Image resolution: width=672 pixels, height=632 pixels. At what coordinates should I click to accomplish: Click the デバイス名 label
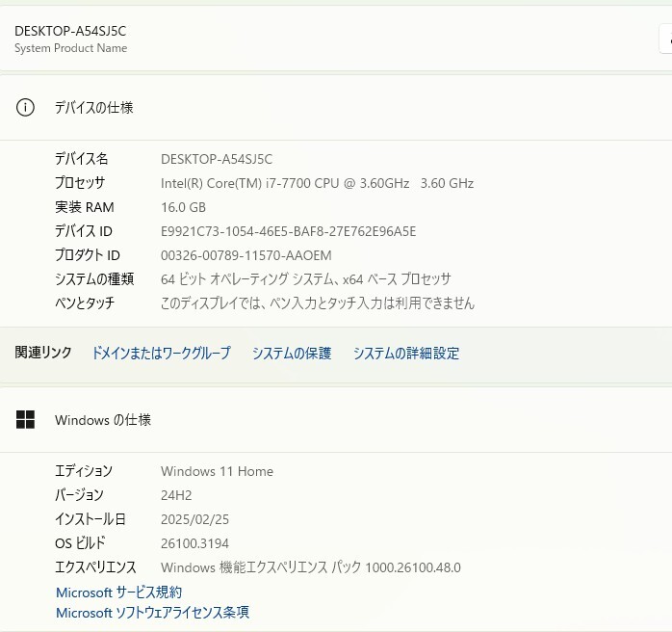[x=82, y=159]
